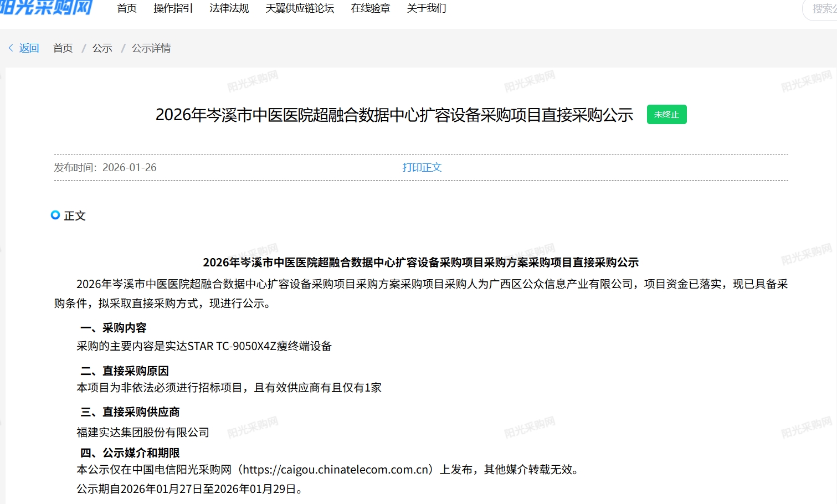This screenshot has width=837, height=504.
Task: Click the bold centered title in the body
Action: click(421, 263)
